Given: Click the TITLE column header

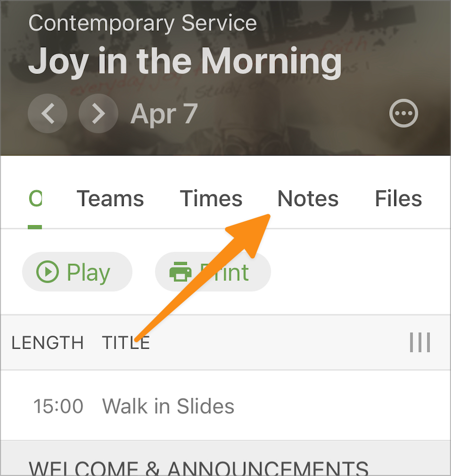Looking at the screenshot, I should [x=126, y=343].
